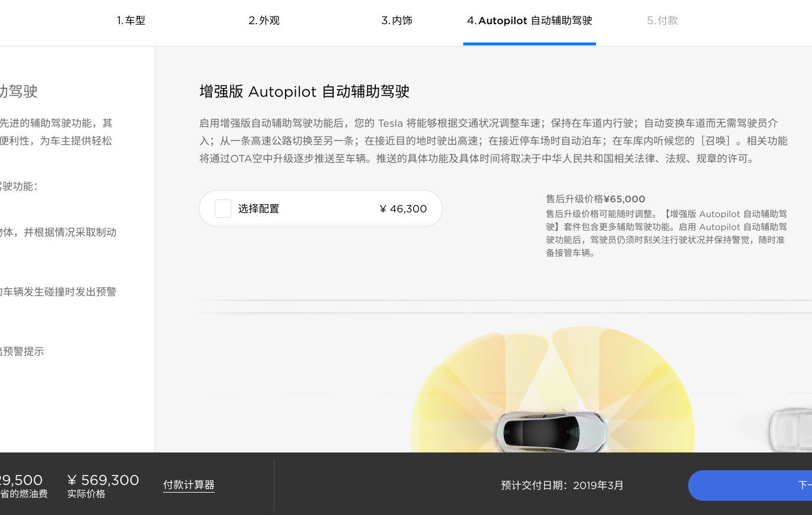Switch to the 3.内饰 step tab
812x515 pixels.
(x=397, y=21)
